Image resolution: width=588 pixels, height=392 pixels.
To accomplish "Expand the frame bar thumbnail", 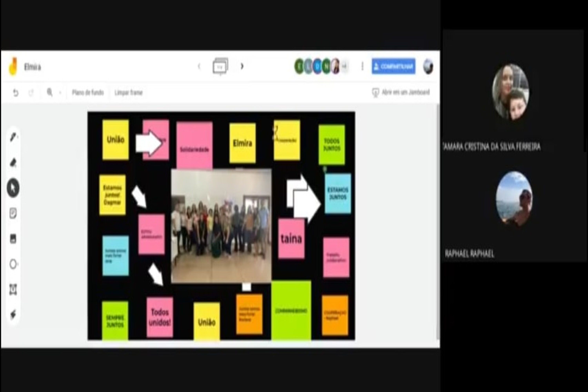I will (220, 66).
